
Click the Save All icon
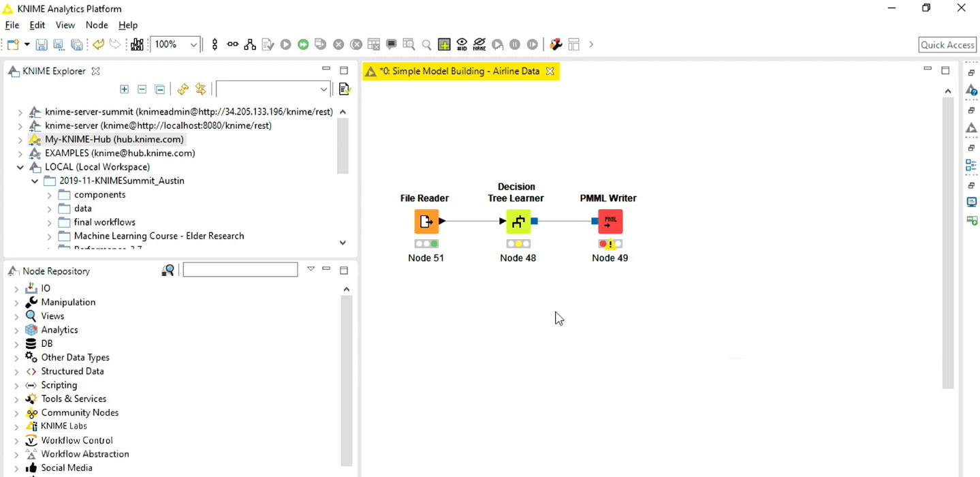tap(77, 44)
